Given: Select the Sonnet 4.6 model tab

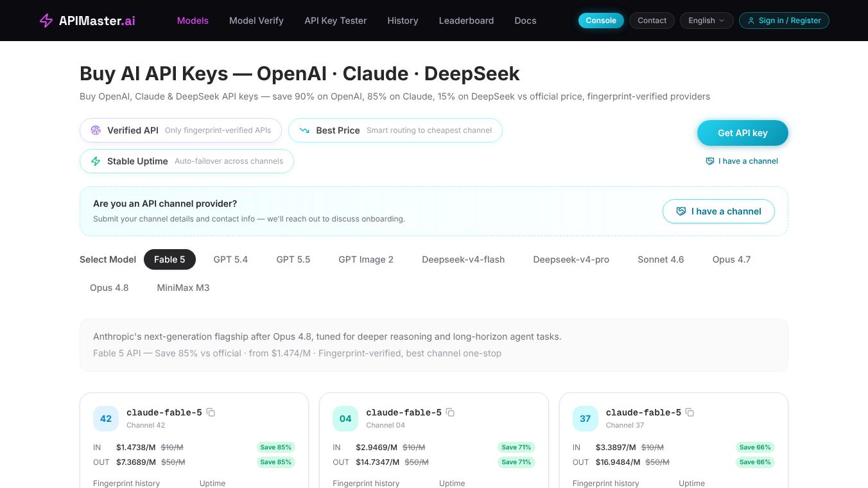Looking at the screenshot, I should [661, 259].
